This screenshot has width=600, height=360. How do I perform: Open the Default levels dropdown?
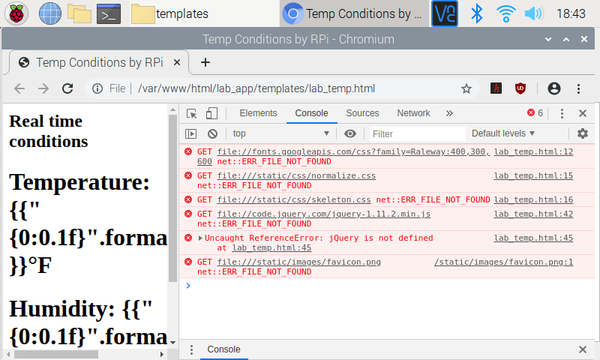click(x=503, y=134)
